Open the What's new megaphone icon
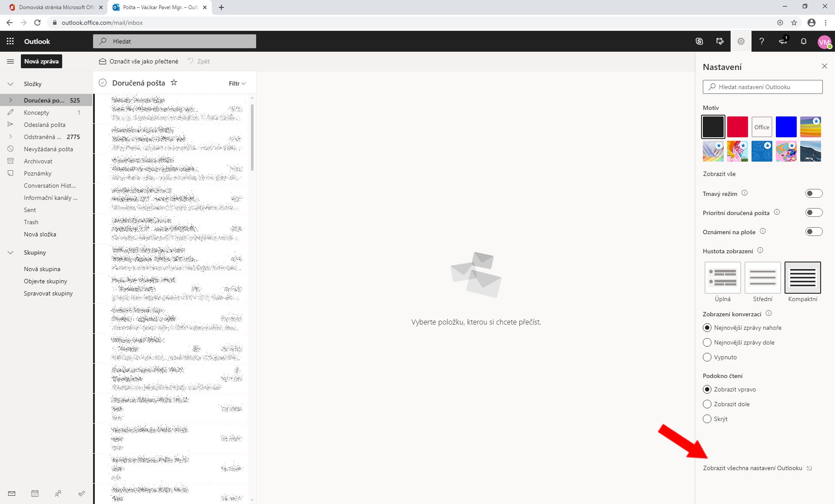This screenshot has height=504, width=835. 782,41
